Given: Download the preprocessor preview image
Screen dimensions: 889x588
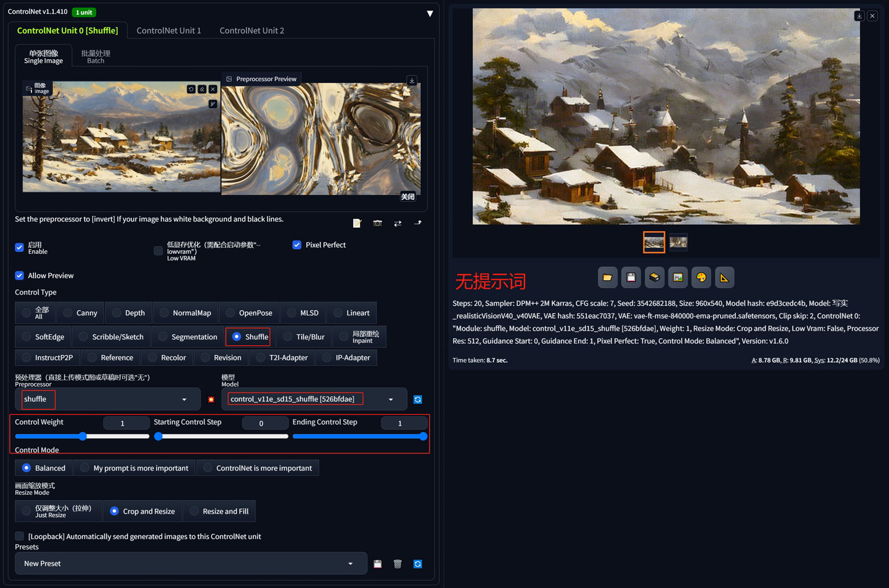Looking at the screenshot, I should coord(412,80).
